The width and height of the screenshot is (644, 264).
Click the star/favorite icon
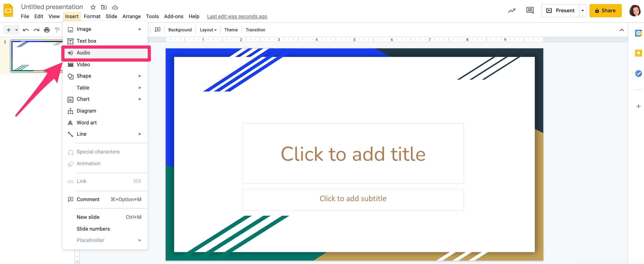(x=92, y=7)
